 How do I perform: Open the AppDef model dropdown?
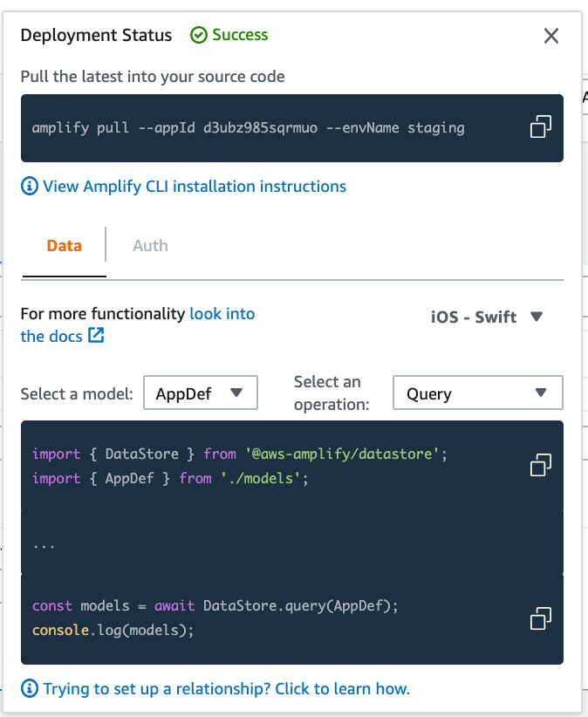click(x=200, y=393)
